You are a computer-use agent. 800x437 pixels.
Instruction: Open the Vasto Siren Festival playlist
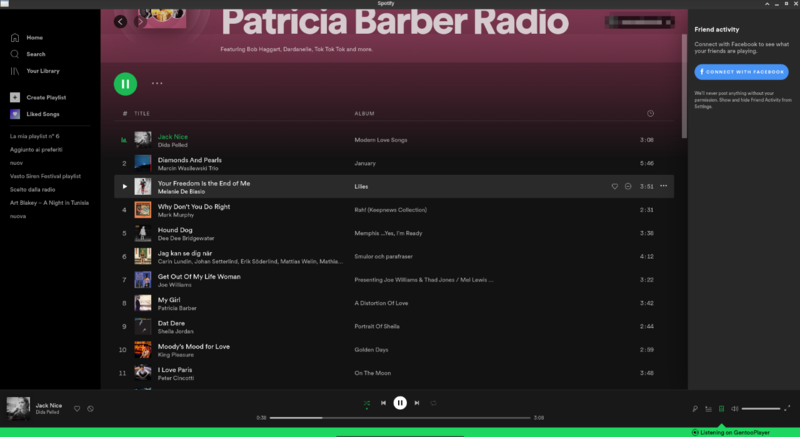pyautogui.click(x=41, y=175)
